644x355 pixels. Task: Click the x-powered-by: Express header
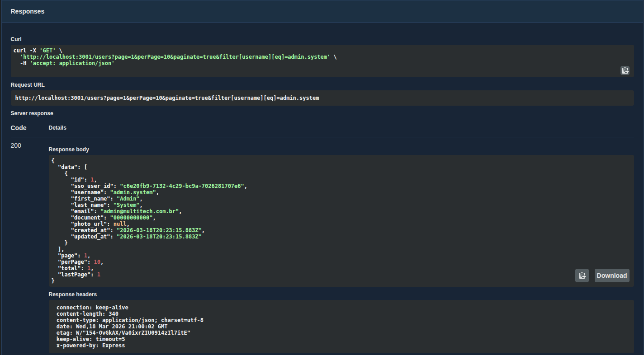click(x=90, y=346)
